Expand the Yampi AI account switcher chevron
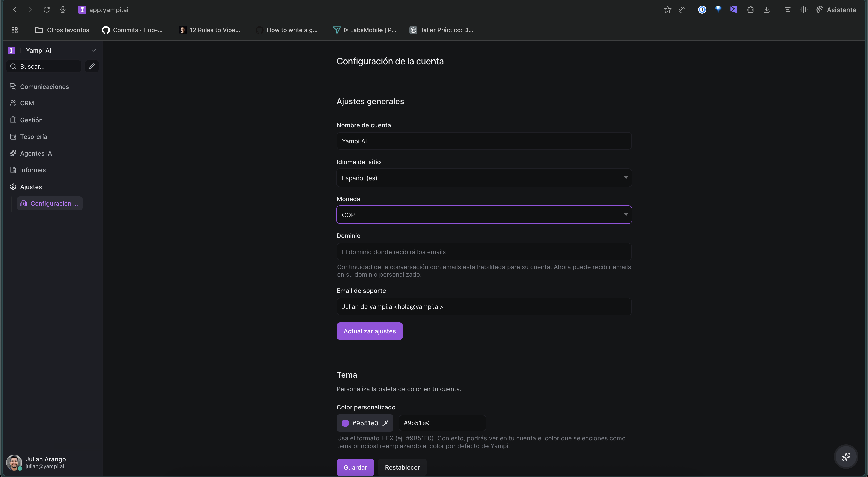This screenshot has width=868, height=477. pos(93,50)
